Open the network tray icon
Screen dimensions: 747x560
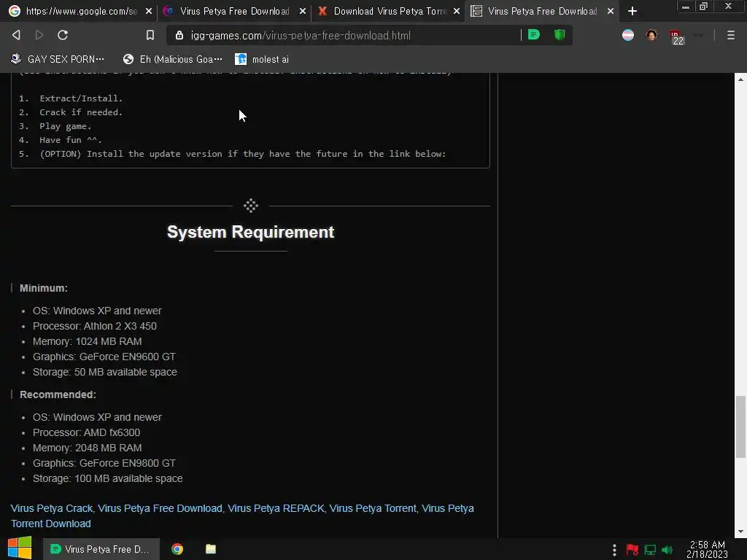pyautogui.click(x=650, y=550)
